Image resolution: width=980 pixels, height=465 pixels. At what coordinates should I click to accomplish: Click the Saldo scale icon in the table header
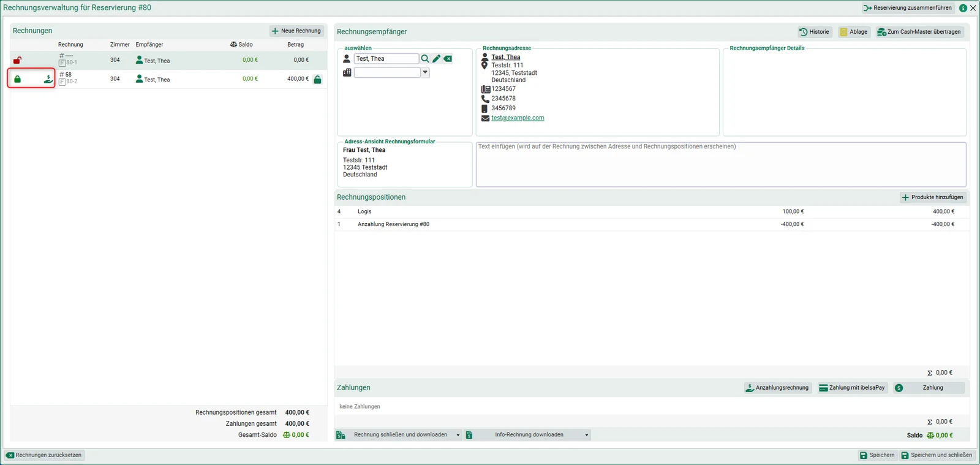pos(233,45)
